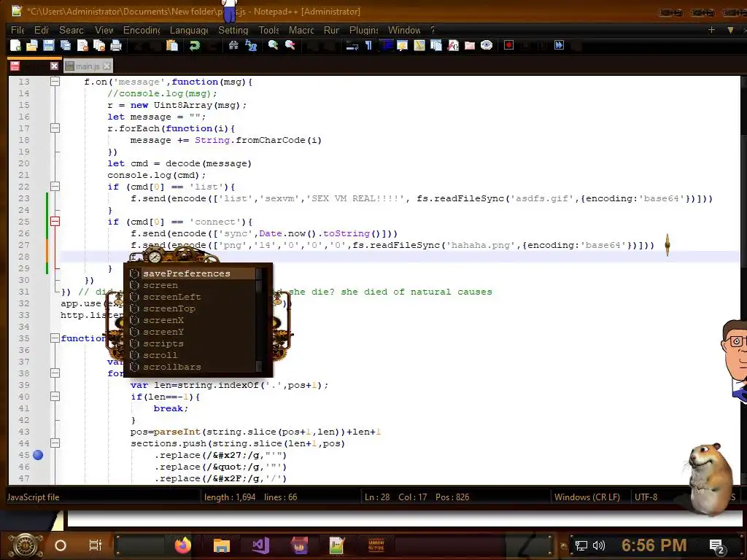Image resolution: width=747 pixels, height=560 pixels.
Task: Click the Open file folder icon
Action: [x=32, y=45]
